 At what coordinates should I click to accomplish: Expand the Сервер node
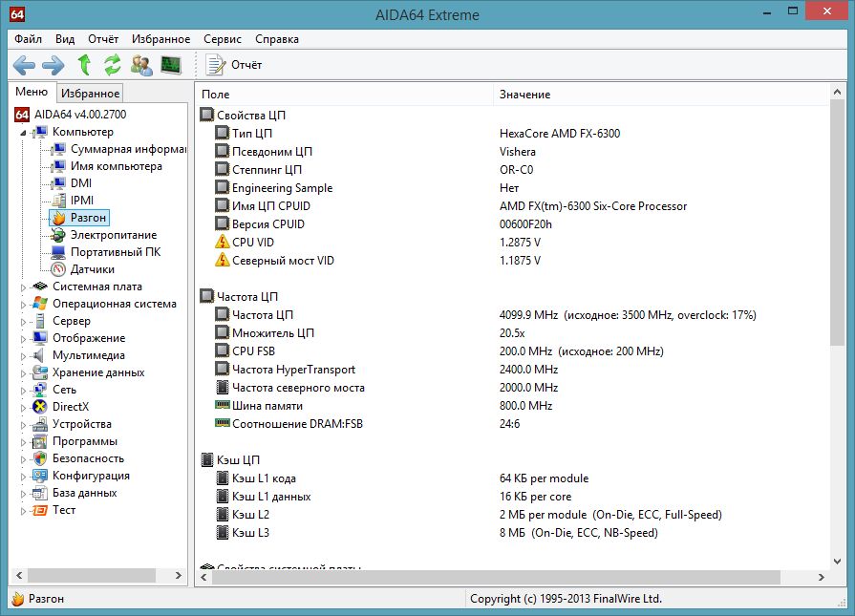[23, 322]
